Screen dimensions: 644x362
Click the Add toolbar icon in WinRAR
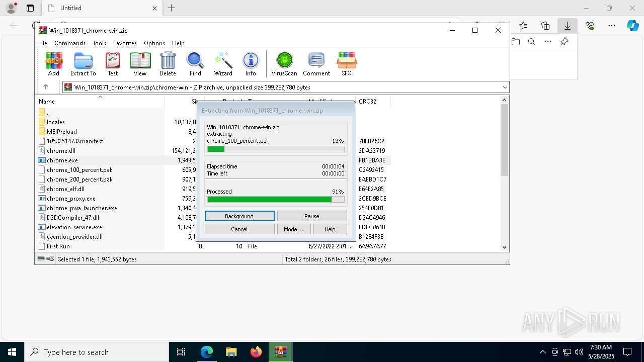(x=54, y=64)
